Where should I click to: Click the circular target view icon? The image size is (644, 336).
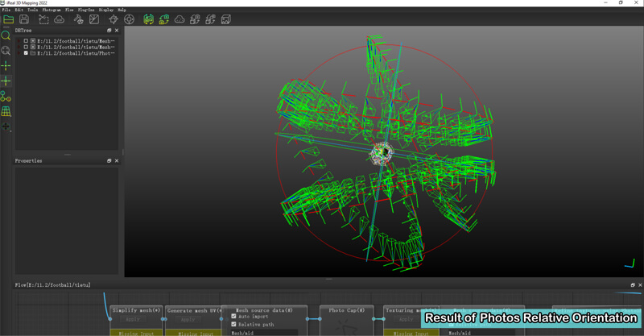pos(129,19)
